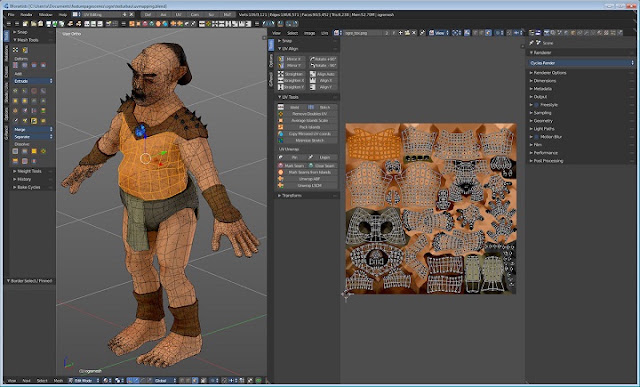Expand the Weight Tools panel
Viewport: 640px width, 387px height.
click(x=29, y=171)
